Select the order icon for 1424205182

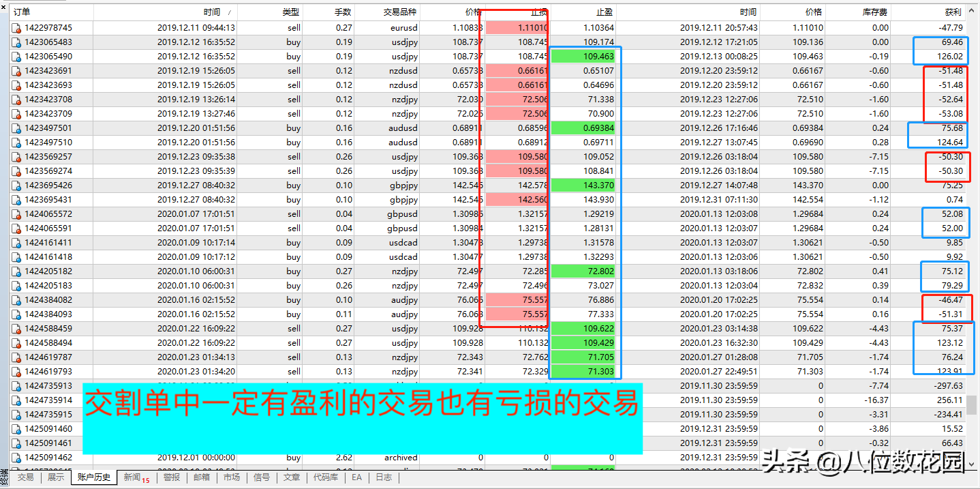17,271
